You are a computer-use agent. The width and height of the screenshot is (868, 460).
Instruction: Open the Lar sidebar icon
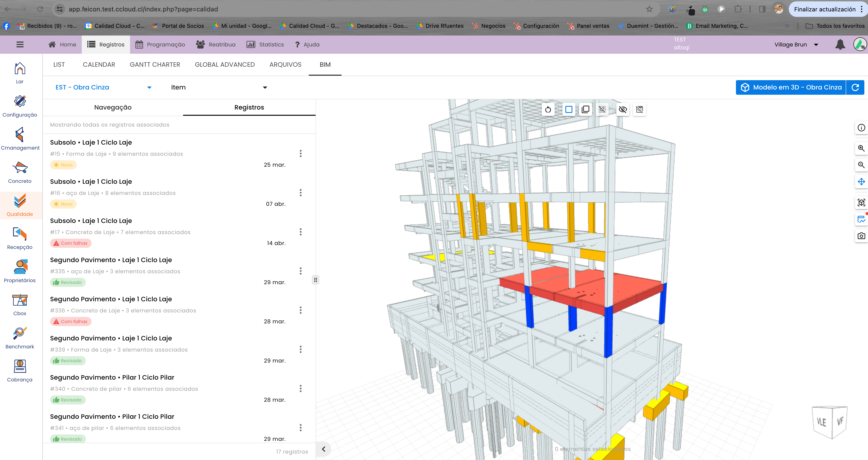click(x=20, y=73)
